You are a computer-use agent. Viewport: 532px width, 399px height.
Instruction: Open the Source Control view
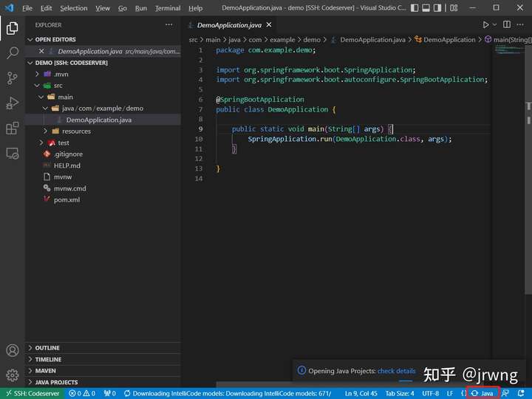click(13, 78)
